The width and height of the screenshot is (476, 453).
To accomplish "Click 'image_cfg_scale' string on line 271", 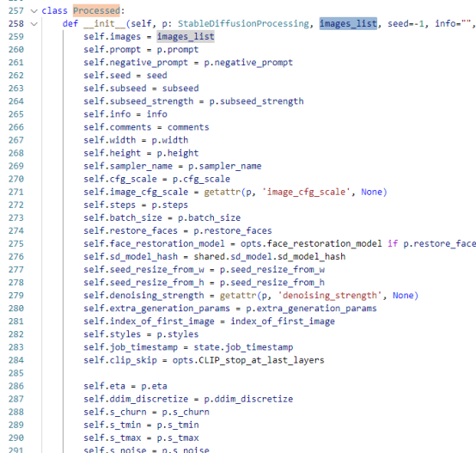I will [x=306, y=192].
